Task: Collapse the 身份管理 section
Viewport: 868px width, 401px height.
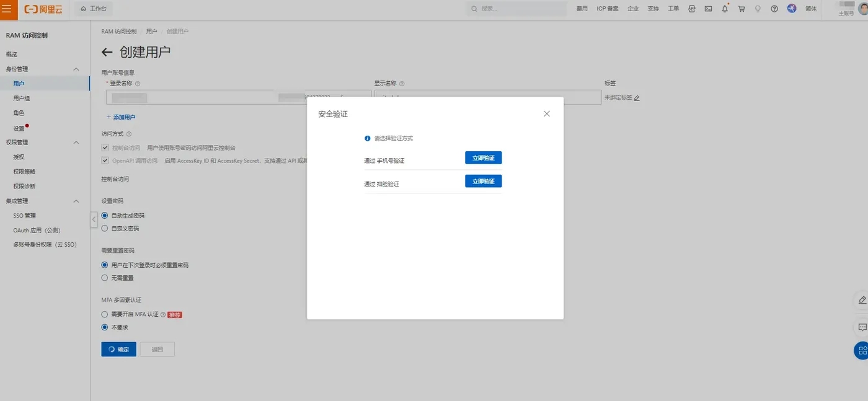Action: point(76,69)
